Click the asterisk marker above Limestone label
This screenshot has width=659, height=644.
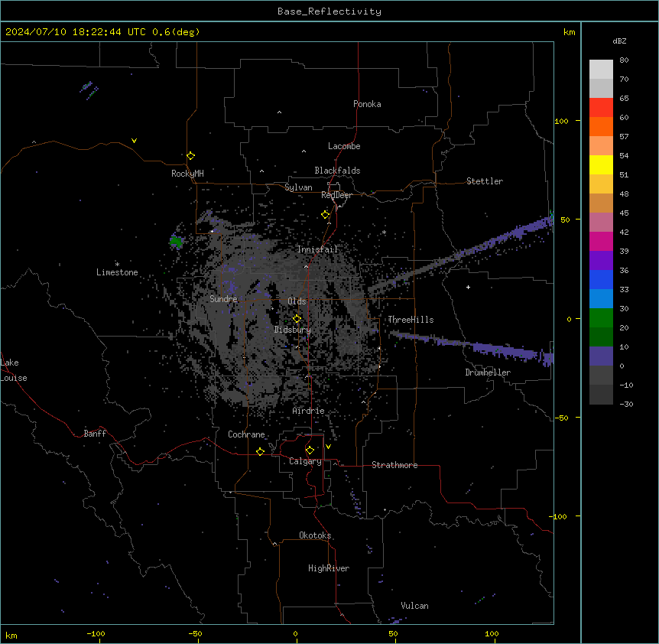click(117, 265)
